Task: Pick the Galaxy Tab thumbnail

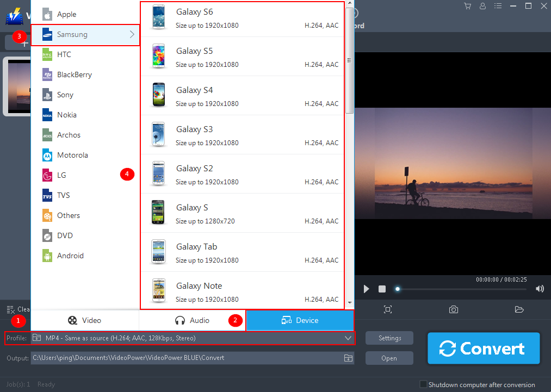Action: 158,252
